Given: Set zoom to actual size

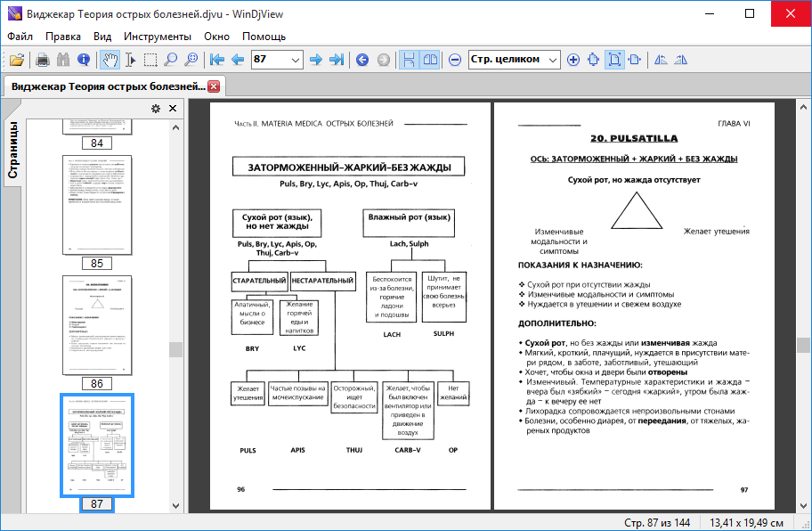Looking at the screenshot, I should click(x=594, y=60).
